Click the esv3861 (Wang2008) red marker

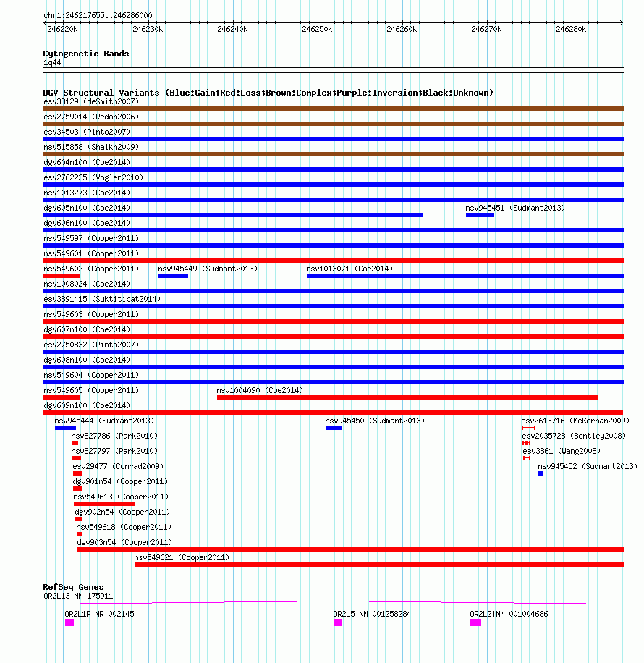coord(527,459)
